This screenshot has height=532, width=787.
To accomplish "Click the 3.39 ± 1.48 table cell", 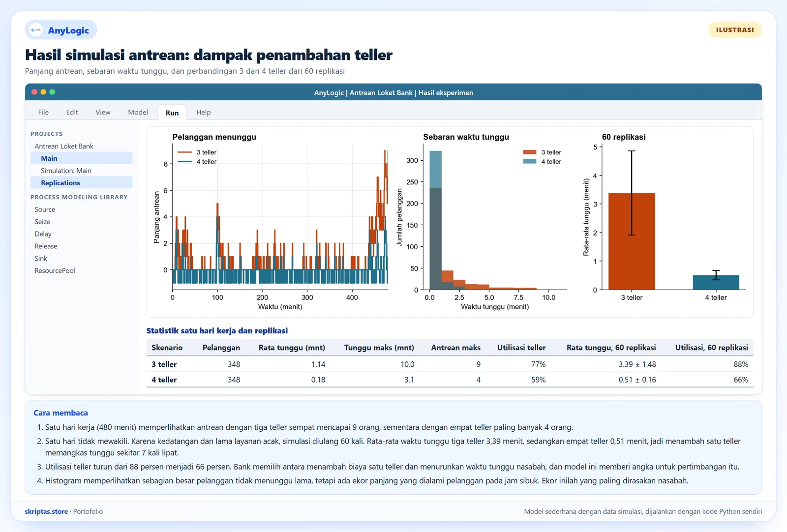I will 637,364.
